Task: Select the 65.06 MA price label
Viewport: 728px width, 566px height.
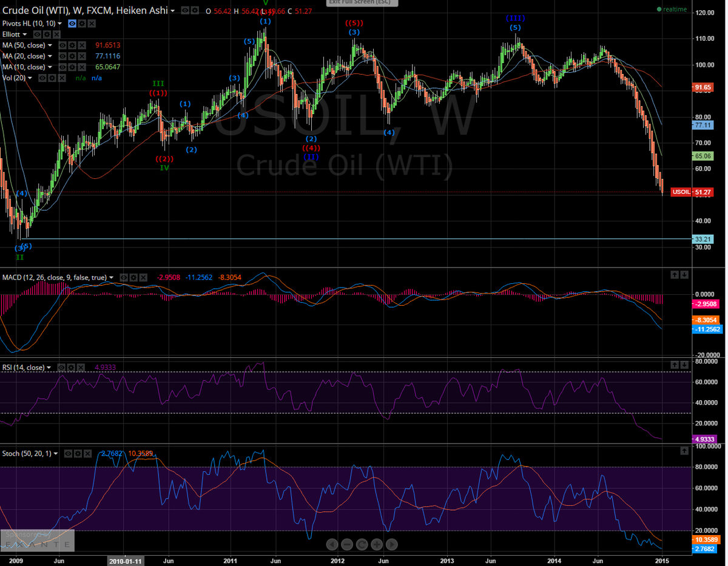Action: (x=703, y=156)
